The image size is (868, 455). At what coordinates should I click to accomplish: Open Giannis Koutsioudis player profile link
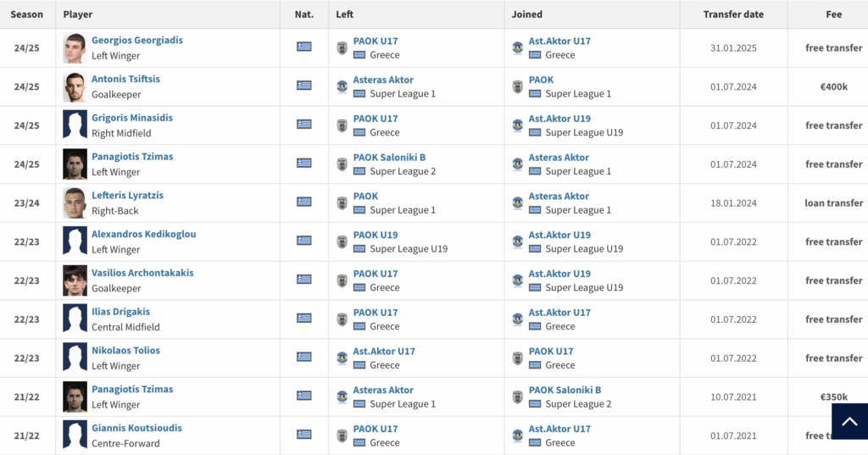[x=136, y=429]
